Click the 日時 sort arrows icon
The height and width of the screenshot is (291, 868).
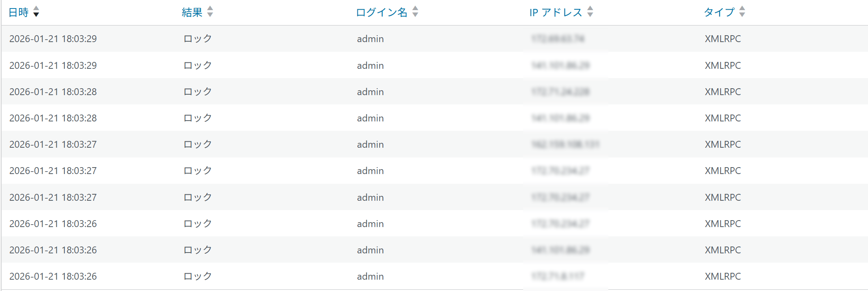(x=36, y=12)
